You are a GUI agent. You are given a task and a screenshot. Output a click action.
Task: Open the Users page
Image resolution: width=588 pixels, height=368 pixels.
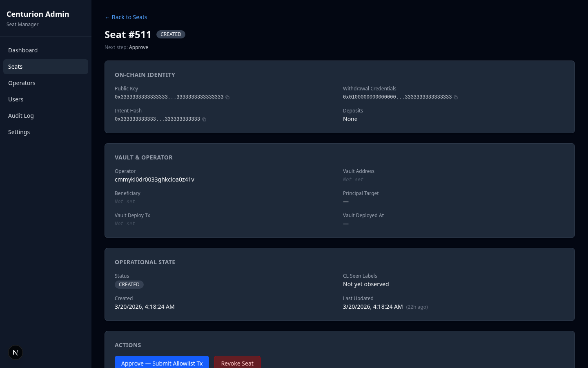pyautogui.click(x=16, y=99)
